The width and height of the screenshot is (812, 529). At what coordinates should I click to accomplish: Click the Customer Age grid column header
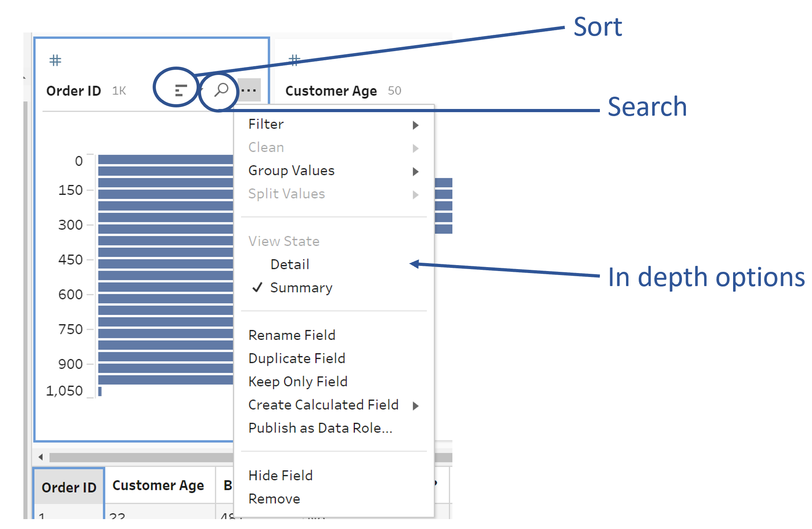pyautogui.click(x=158, y=485)
